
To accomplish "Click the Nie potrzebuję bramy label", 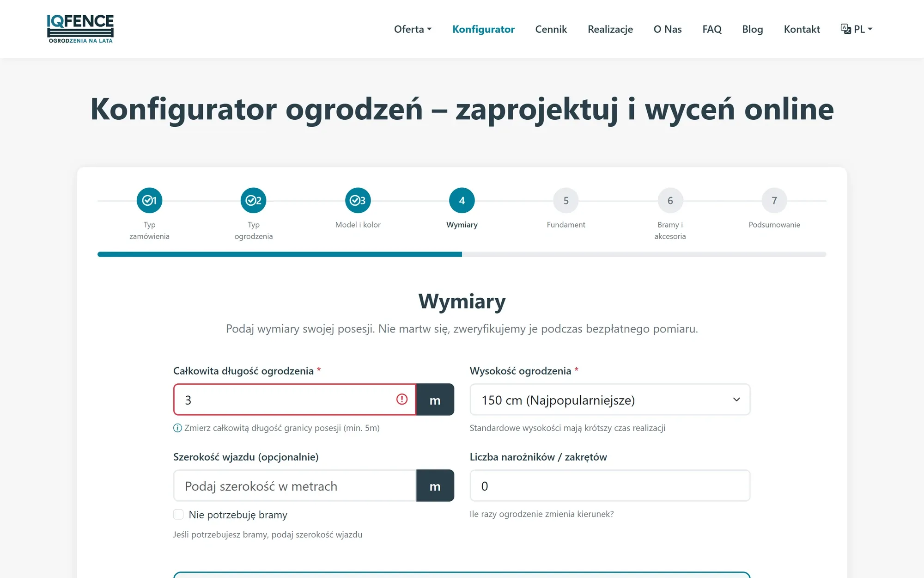I will coord(238,515).
